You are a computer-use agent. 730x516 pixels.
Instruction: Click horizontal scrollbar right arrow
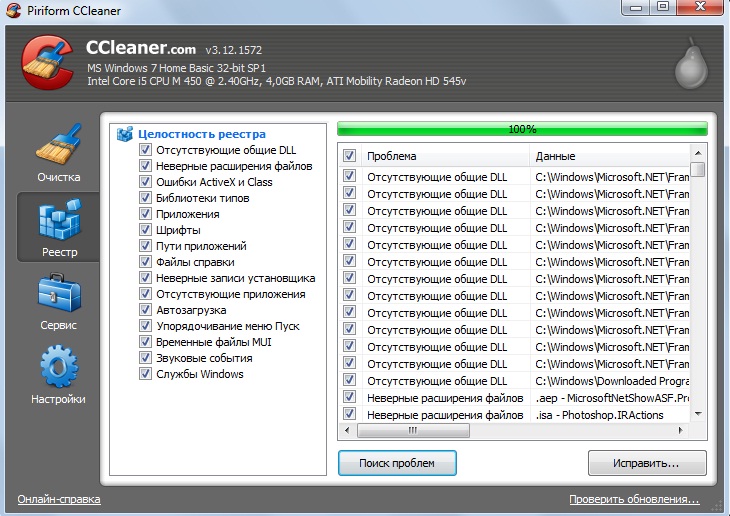pyautogui.click(x=681, y=430)
